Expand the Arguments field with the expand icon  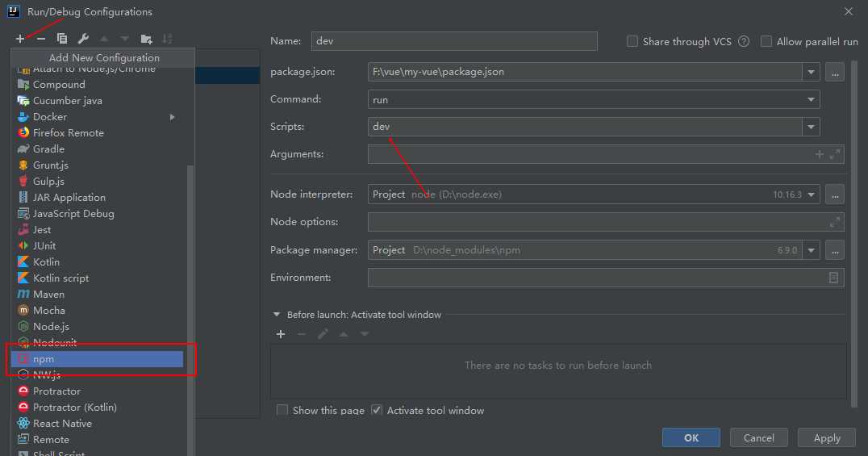click(x=835, y=154)
